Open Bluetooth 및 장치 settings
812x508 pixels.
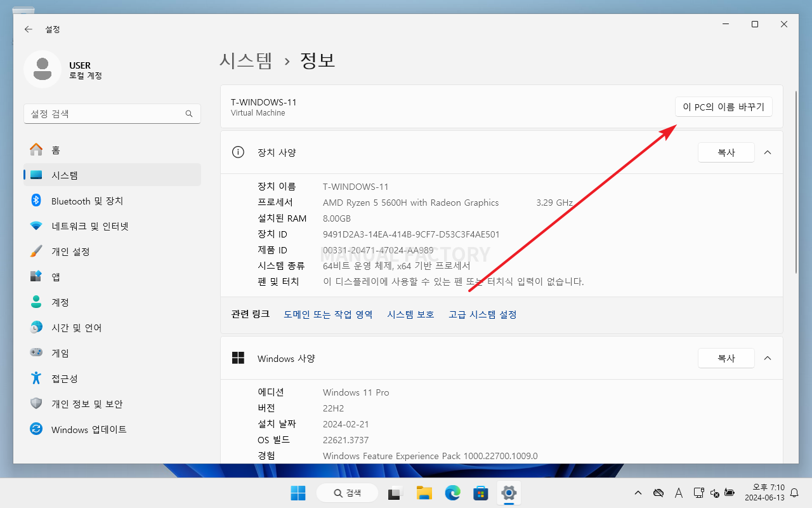(112, 201)
